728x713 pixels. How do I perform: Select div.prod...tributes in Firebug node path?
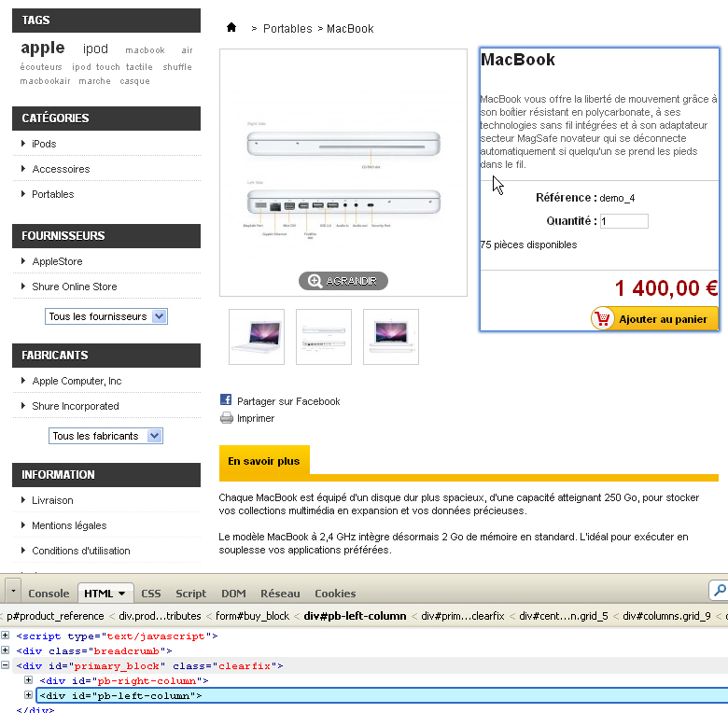click(x=160, y=616)
